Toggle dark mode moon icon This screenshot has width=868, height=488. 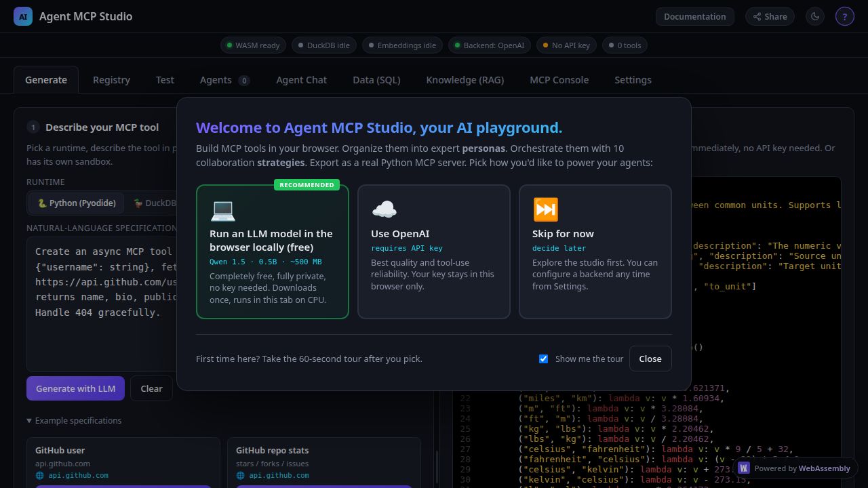coord(815,16)
